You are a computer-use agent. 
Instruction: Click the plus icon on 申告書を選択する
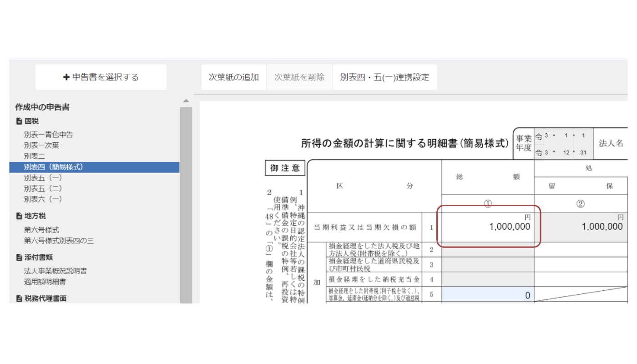point(66,77)
